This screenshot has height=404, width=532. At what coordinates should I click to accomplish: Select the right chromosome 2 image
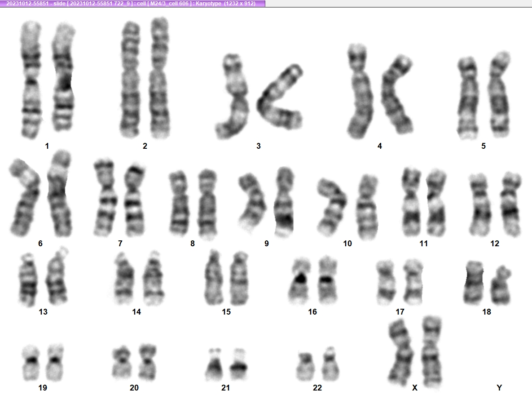[159, 79]
